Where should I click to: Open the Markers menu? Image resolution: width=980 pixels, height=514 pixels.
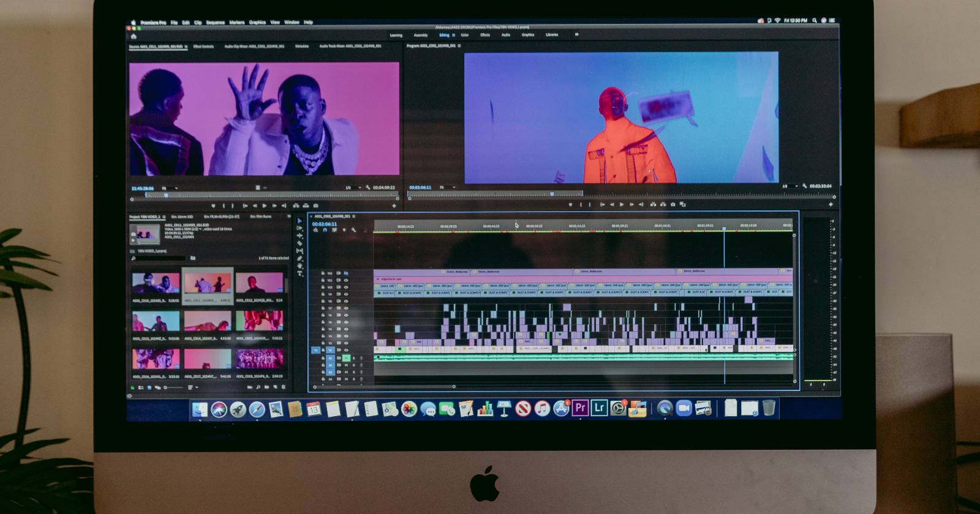tap(236, 23)
